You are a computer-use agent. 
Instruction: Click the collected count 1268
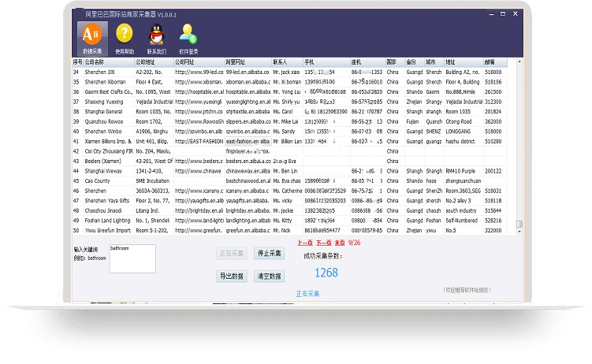click(326, 273)
